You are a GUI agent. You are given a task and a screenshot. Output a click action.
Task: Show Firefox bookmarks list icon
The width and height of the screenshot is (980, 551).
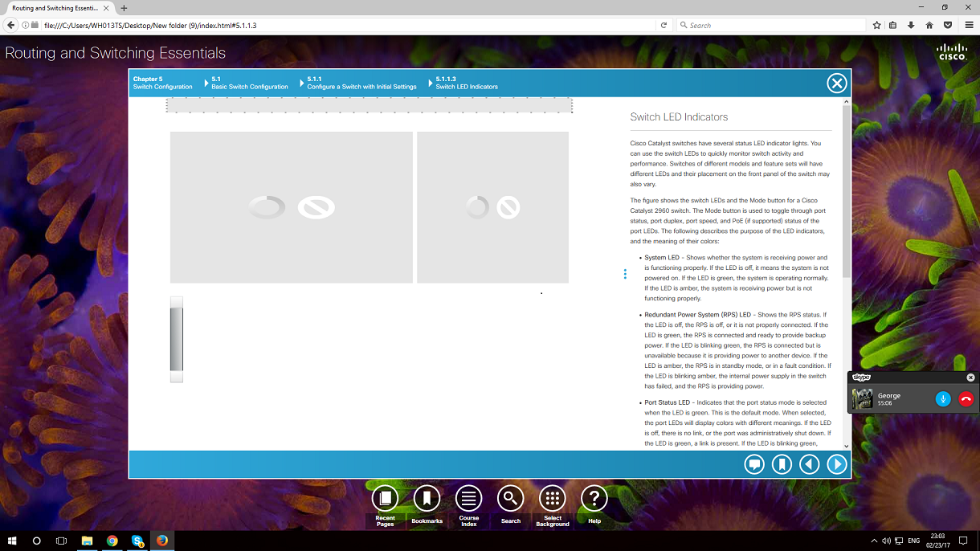click(x=893, y=25)
